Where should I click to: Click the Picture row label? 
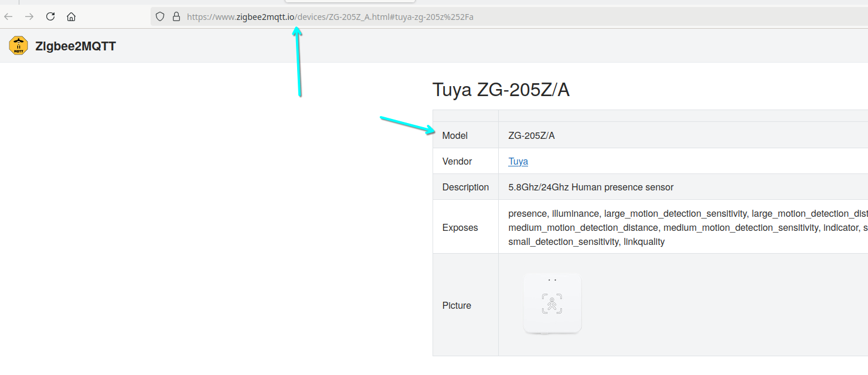(x=457, y=305)
